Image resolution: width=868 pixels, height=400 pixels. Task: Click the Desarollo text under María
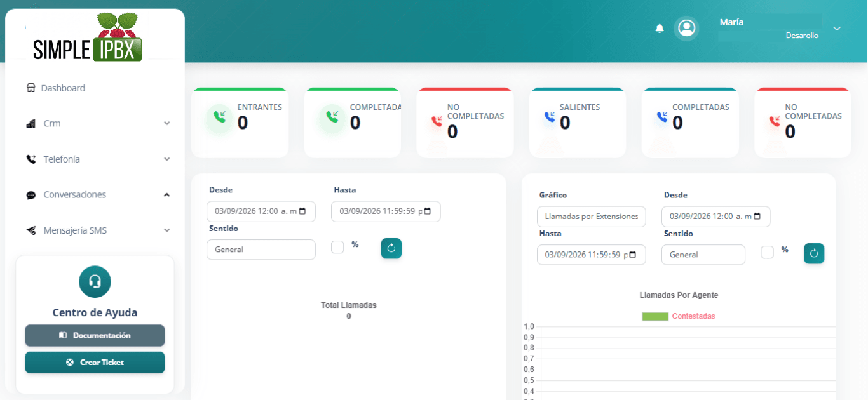pyautogui.click(x=802, y=36)
